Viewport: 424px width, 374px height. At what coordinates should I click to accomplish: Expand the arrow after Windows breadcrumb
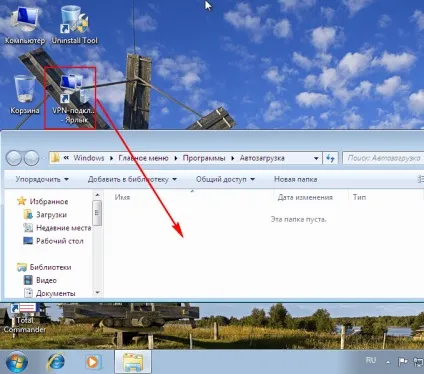[112, 158]
